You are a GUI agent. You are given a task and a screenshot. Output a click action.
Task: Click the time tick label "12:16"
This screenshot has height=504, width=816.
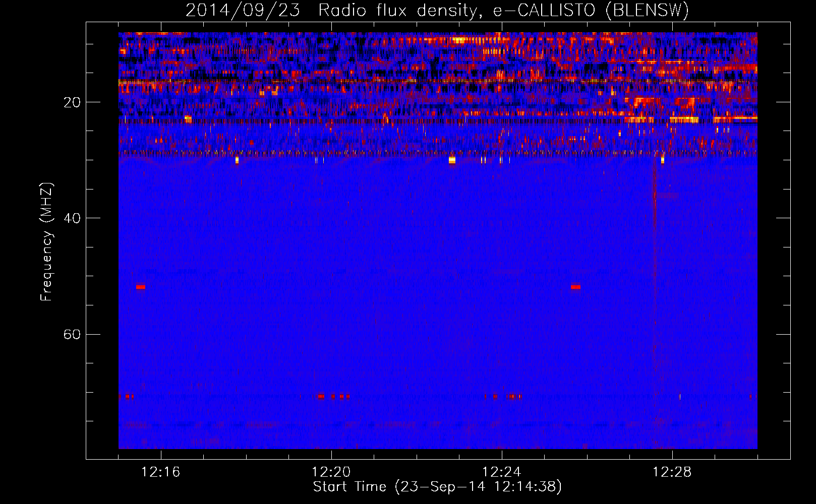(x=161, y=472)
